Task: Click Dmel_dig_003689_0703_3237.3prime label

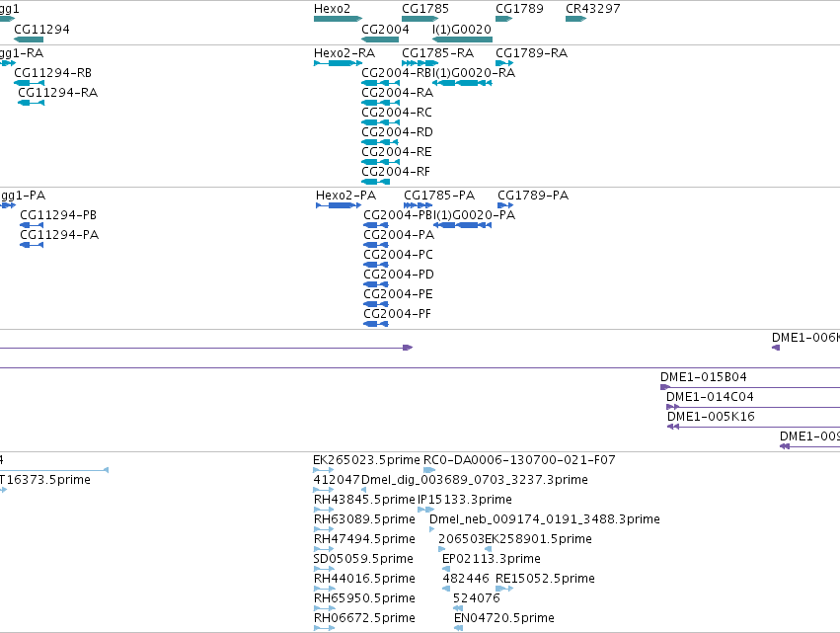Action: 475,480
